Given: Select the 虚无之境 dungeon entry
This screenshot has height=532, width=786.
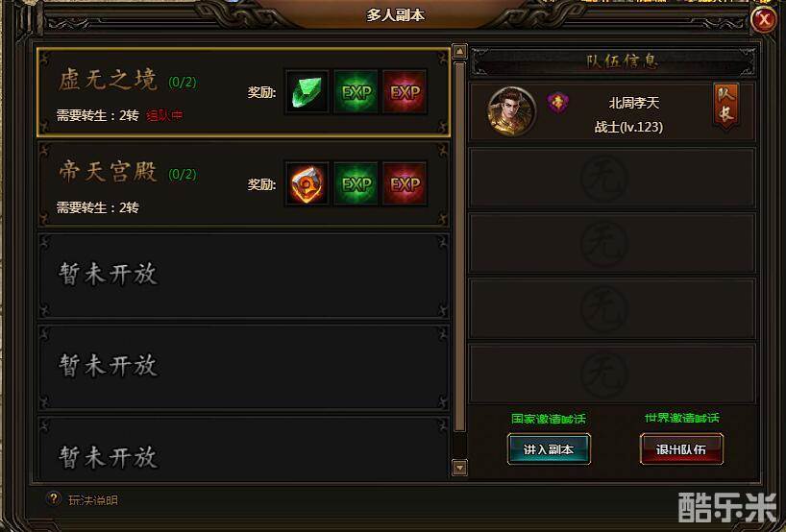Looking at the screenshot, I should point(244,92).
